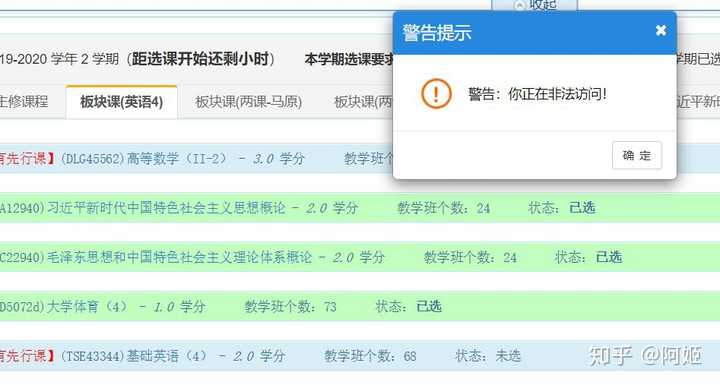Image resolution: width=720 pixels, height=385 pixels.
Task: Confirm the warning with 确定 button
Action: coord(637,155)
